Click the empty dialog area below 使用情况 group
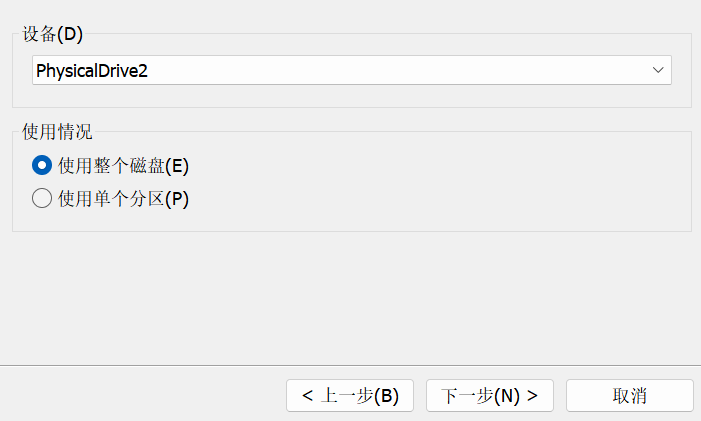 [x=350, y=295]
